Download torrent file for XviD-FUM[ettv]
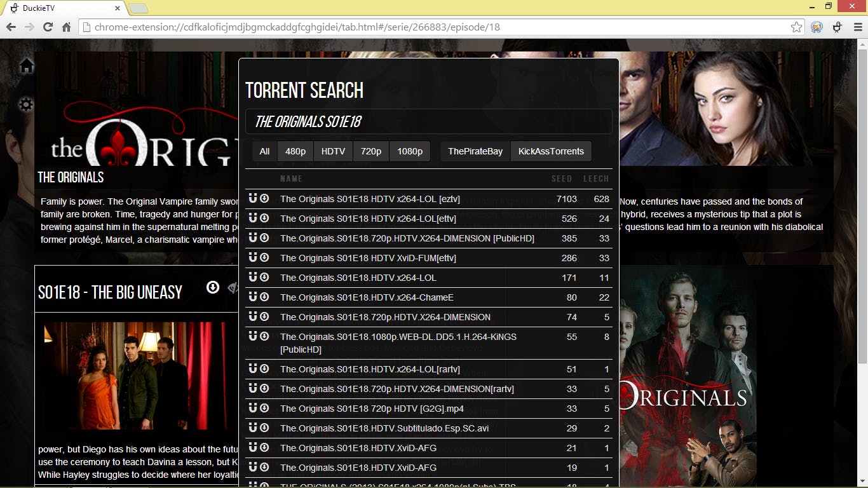This screenshot has width=868, height=488. (264, 257)
